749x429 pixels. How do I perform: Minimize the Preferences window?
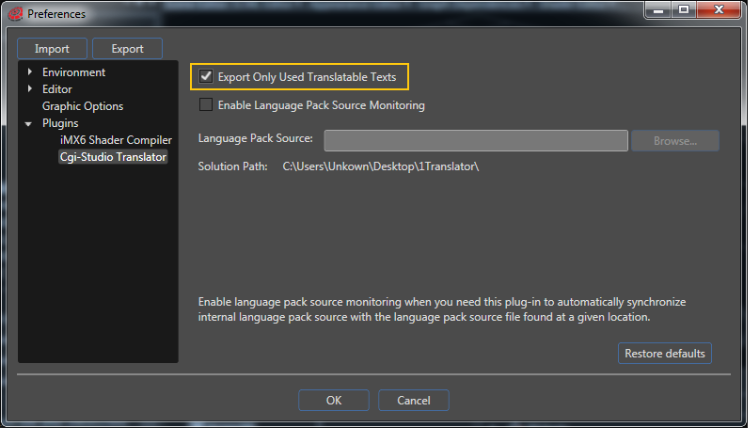click(x=658, y=10)
